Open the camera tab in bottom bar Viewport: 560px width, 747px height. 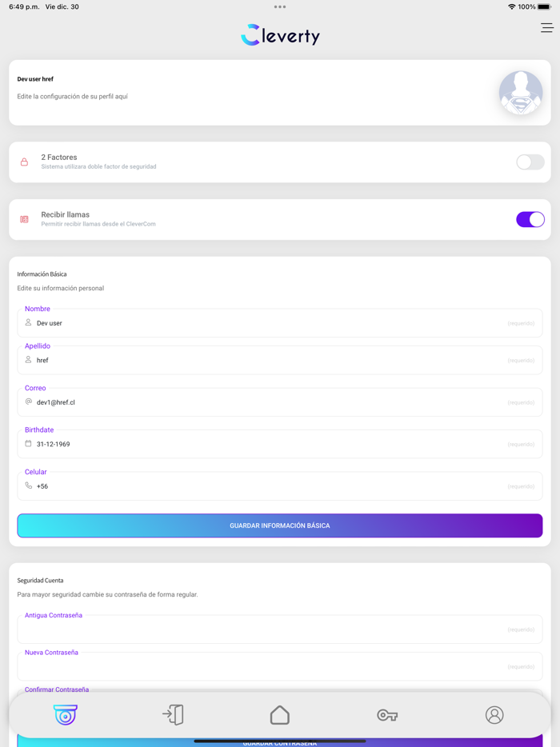click(66, 714)
